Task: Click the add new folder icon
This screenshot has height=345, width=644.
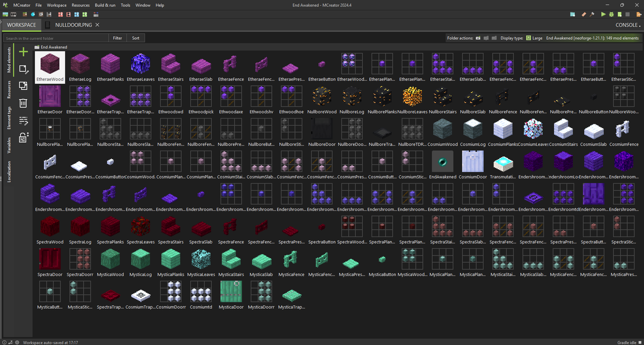Action: point(478,38)
